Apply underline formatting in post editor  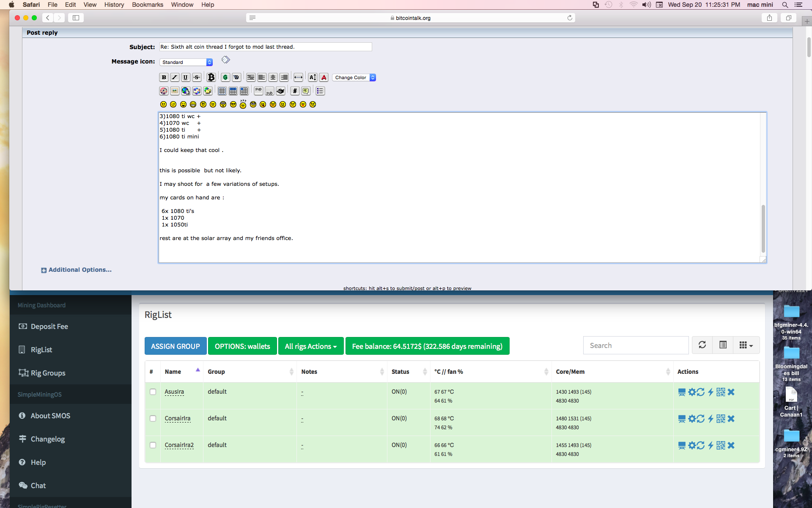point(186,77)
